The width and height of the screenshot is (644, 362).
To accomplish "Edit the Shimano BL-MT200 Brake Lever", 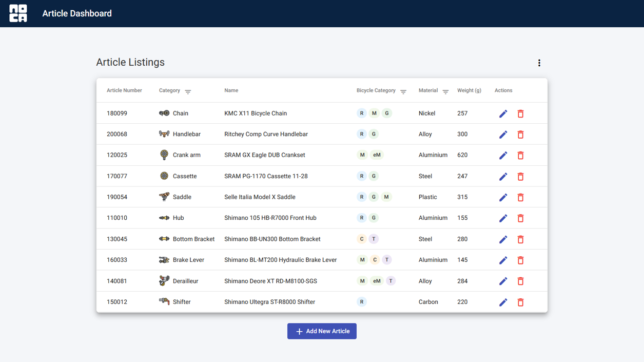I will click(x=503, y=260).
